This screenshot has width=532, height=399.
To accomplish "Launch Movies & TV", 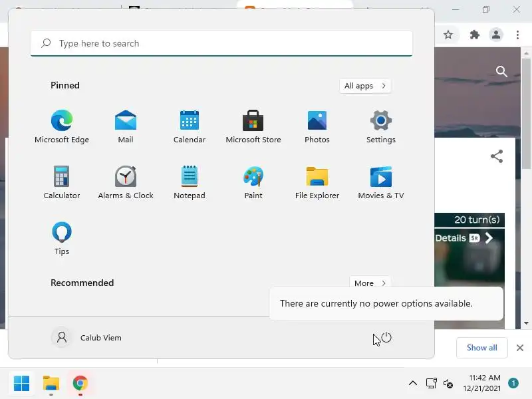I will coord(380,182).
